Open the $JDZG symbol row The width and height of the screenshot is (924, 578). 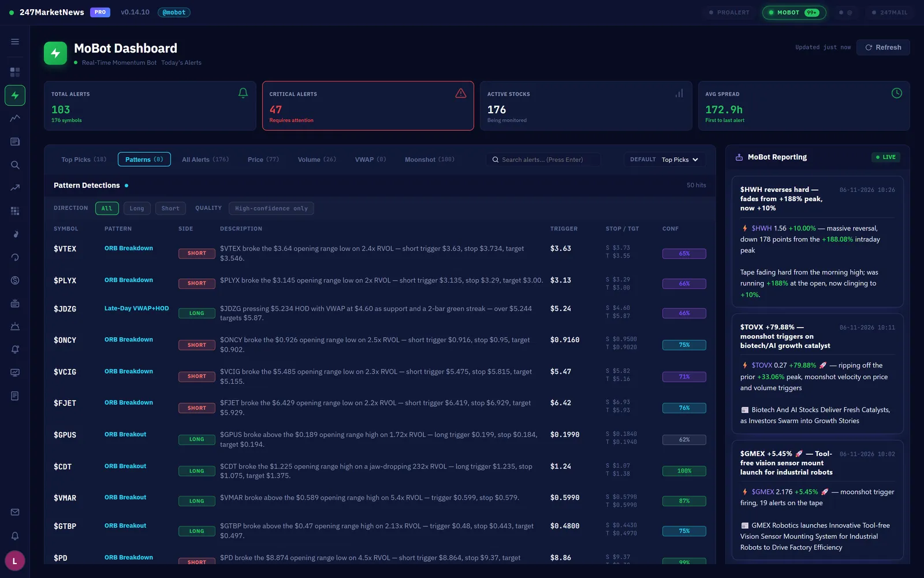click(x=379, y=313)
